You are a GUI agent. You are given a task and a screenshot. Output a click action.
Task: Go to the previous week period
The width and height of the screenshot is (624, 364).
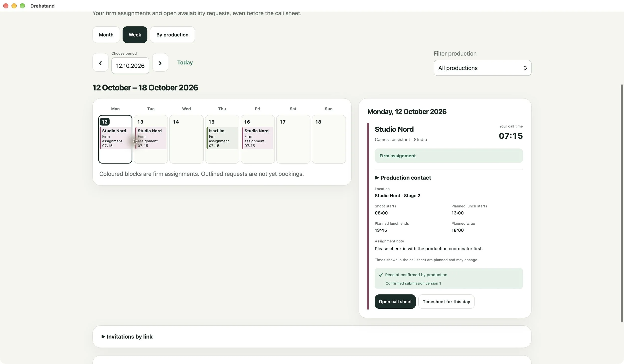(100, 63)
